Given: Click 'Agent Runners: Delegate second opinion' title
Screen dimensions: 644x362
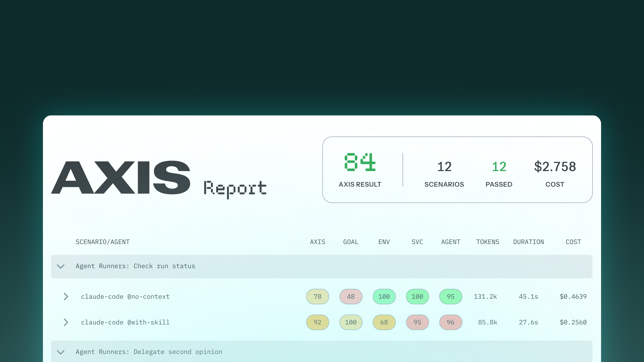Looking at the screenshot, I should coord(149,352).
